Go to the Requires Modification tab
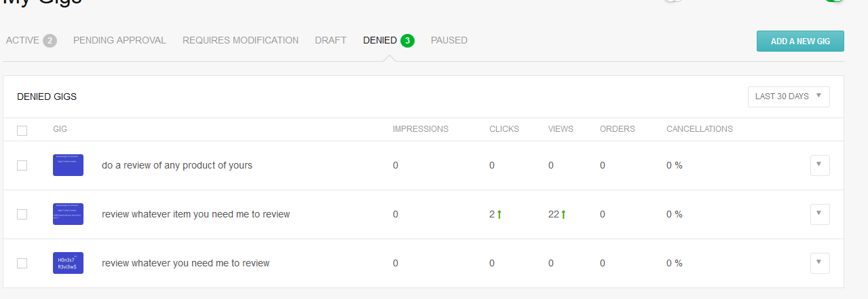The image size is (868, 299). tap(240, 41)
